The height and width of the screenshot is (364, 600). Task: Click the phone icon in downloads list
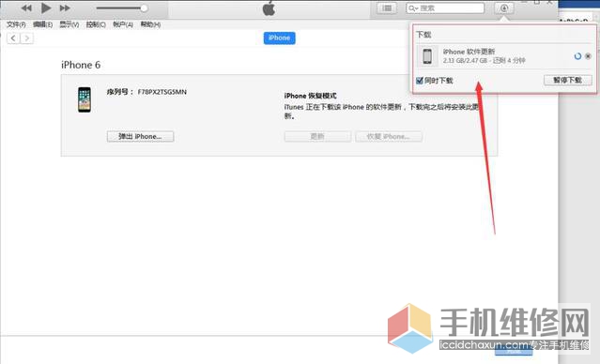coord(427,56)
